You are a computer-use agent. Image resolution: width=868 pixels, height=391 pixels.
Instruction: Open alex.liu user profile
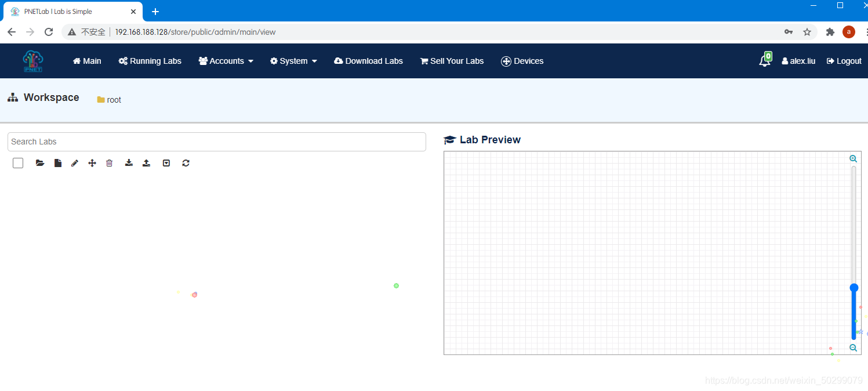point(798,61)
